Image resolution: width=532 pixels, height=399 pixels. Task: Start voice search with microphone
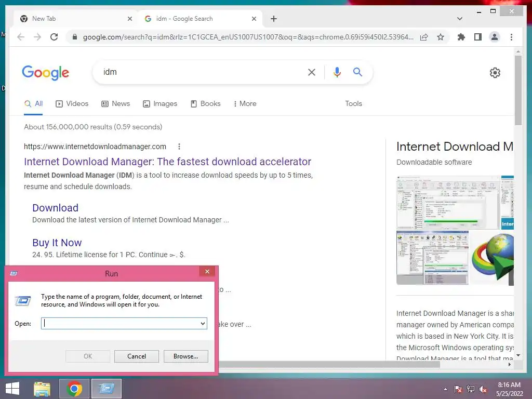point(337,72)
